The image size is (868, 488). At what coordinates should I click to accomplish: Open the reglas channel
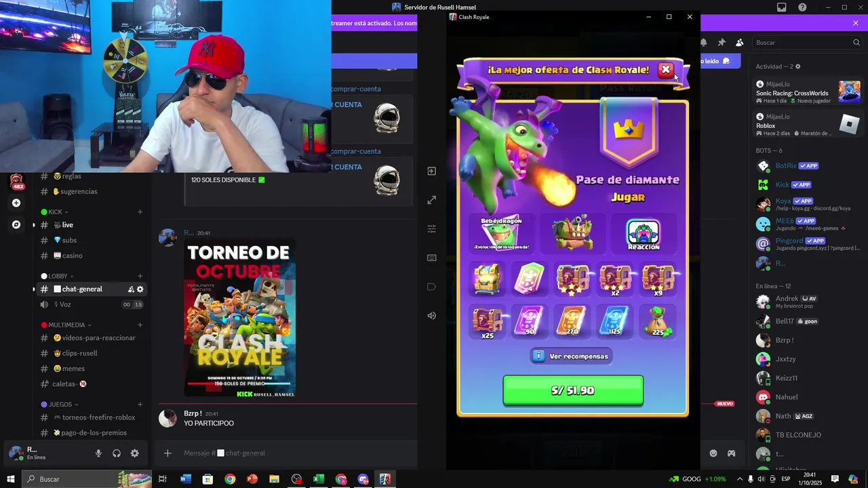click(x=91, y=176)
